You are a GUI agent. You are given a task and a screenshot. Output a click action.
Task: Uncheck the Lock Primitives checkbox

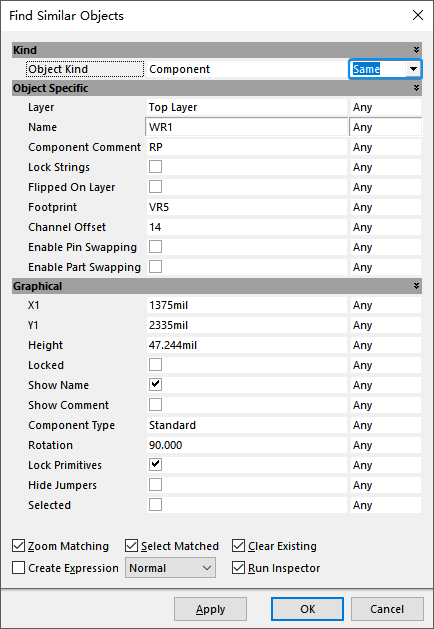156,465
